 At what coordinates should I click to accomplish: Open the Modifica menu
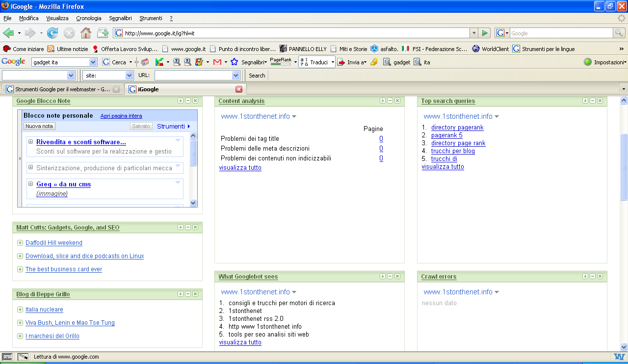click(29, 18)
